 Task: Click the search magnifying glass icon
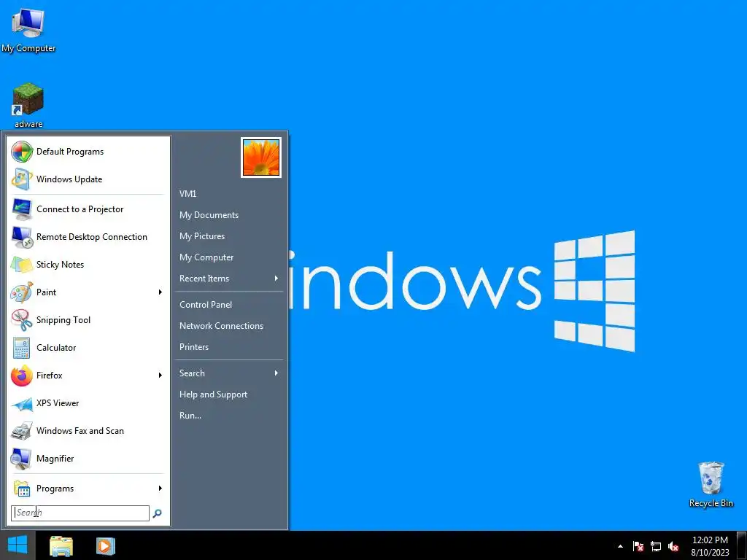(x=158, y=513)
